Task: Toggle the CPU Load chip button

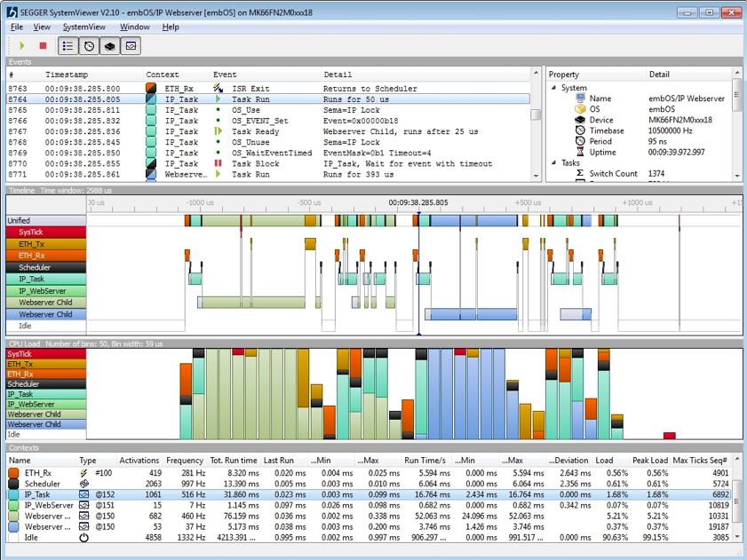Action: click(x=109, y=46)
